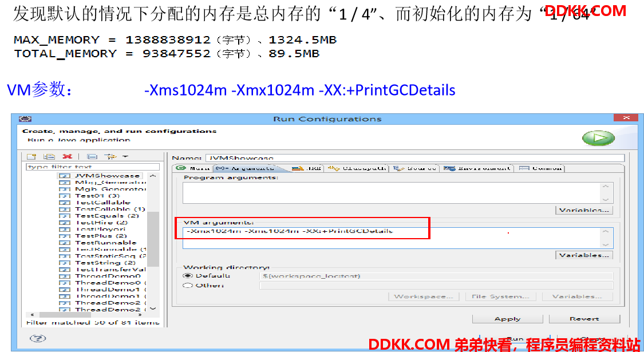Click down arrow of configuration list scrollbar
The height and width of the screenshot is (352, 644).
153,309
